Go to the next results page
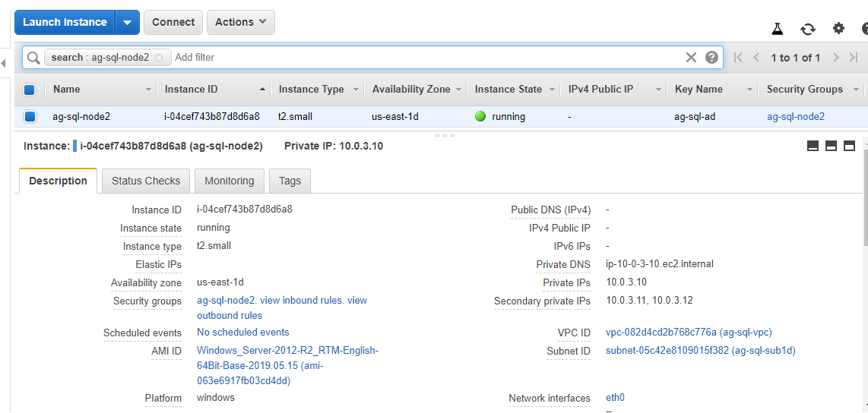 [836, 58]
